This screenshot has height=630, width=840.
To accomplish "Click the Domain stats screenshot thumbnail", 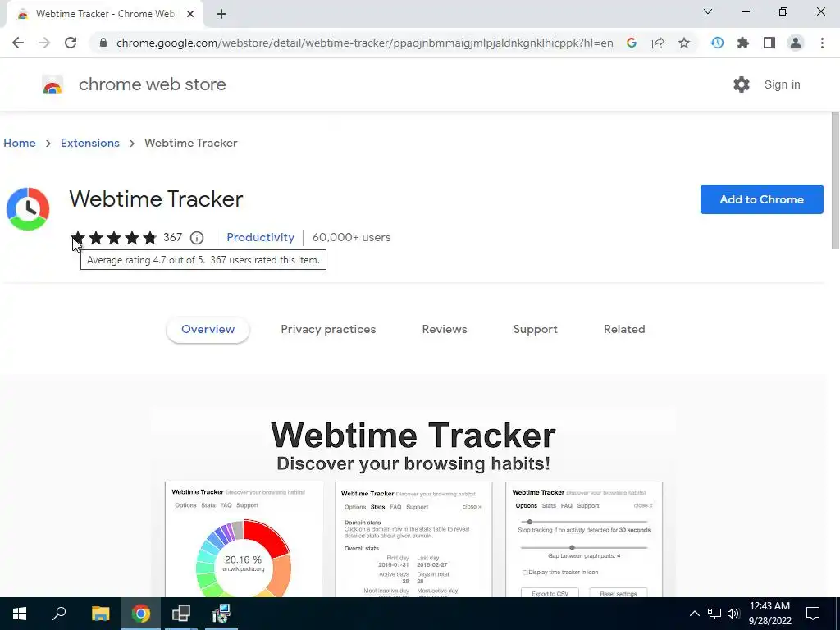I will coord(413,540).
